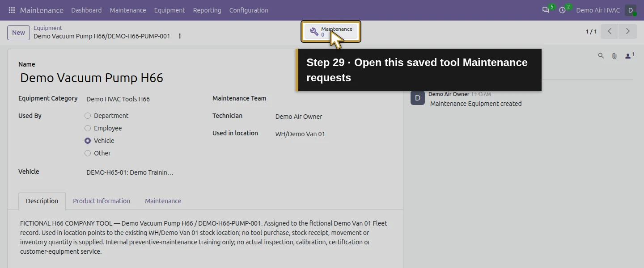Open the Vehicle selection field
The width and height of the screenshot is (644, 268).
(x=141, y=172)
